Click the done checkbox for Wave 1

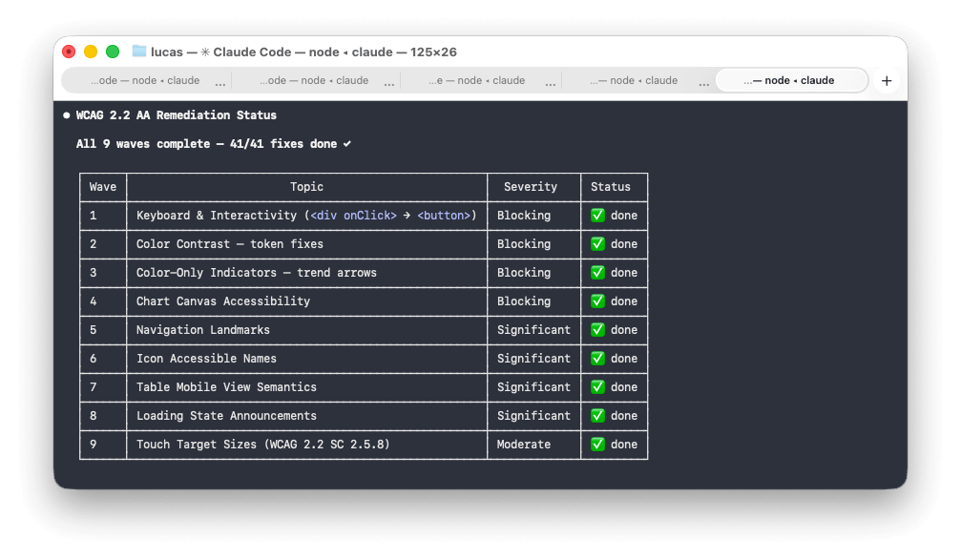[x=598, y=216]
